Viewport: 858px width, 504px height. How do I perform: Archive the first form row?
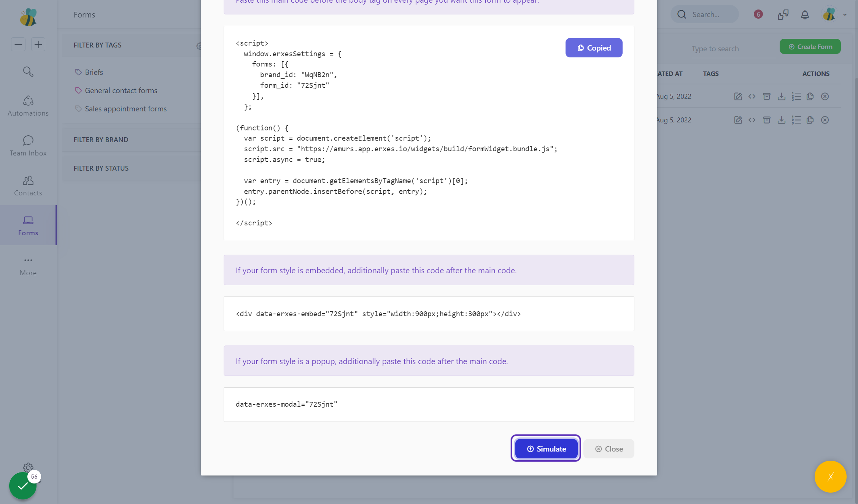click(767, 97)
